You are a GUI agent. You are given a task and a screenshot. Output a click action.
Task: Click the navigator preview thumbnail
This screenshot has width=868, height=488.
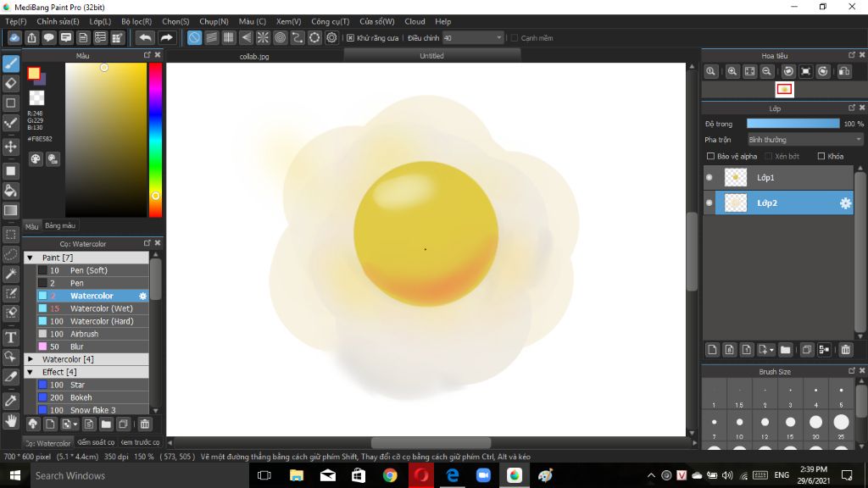click(784, 89)
